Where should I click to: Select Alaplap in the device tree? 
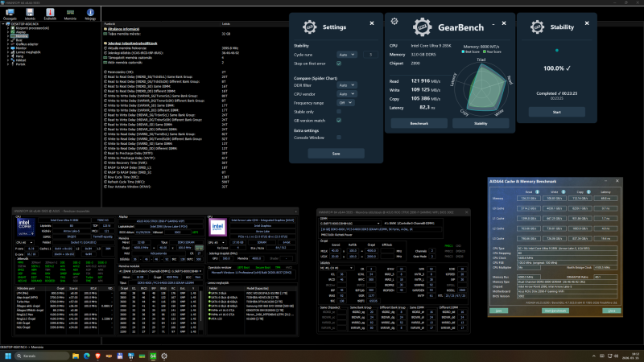(21, 32)
